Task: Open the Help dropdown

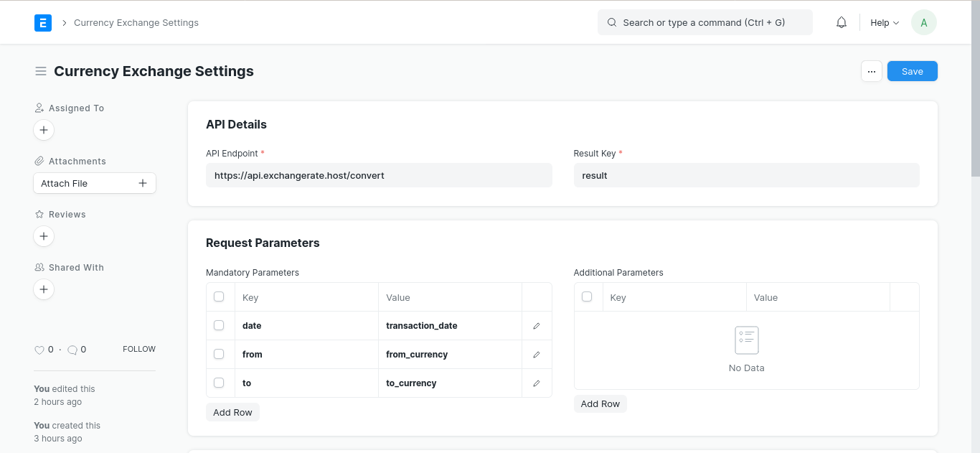Action: (884, 22)
